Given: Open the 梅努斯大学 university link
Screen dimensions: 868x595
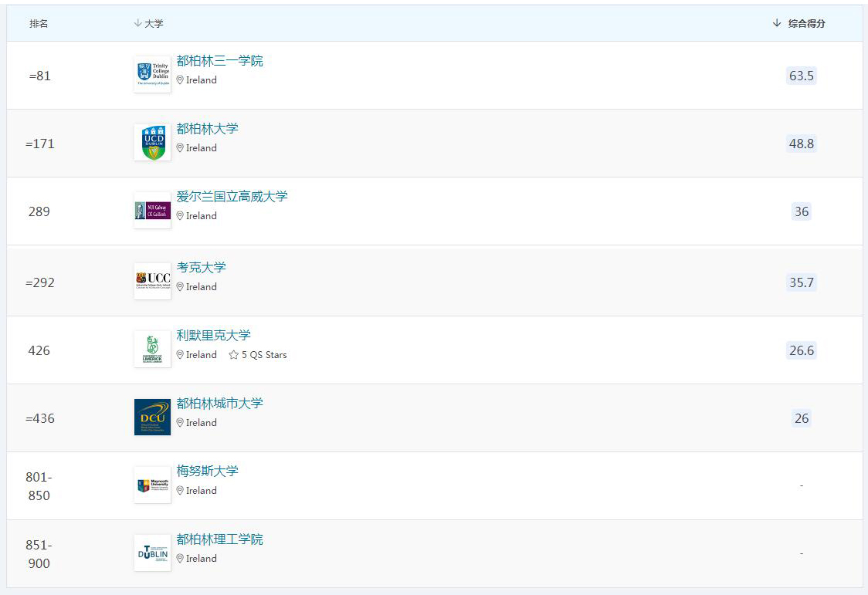Looking at the screenshot, I should point(207,472).
